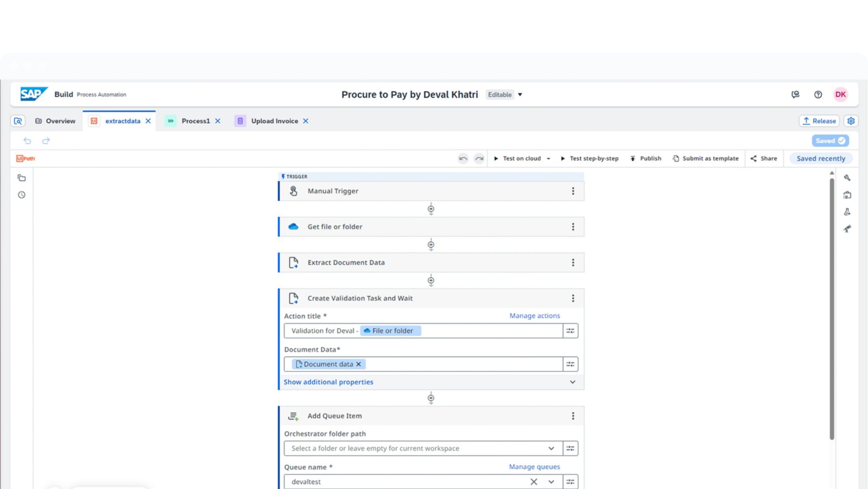Click the Manage actions link
The height and width of the screenshot is (489, 868).
[x=534, y=316]
